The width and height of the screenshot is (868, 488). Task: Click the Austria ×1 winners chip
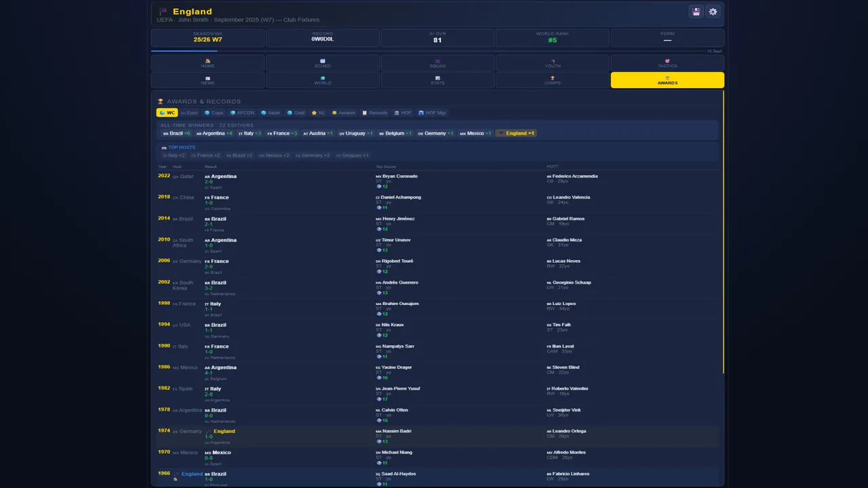pos(318,134)
